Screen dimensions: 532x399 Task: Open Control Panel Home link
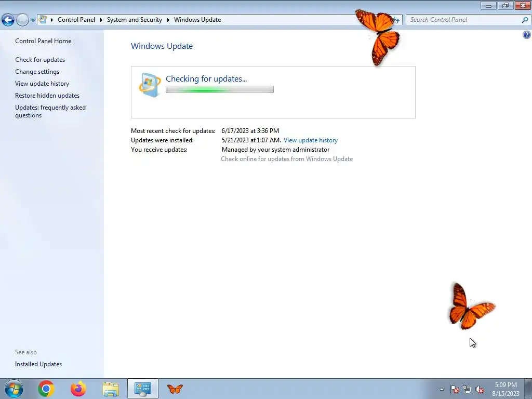[x=43, y=41]
